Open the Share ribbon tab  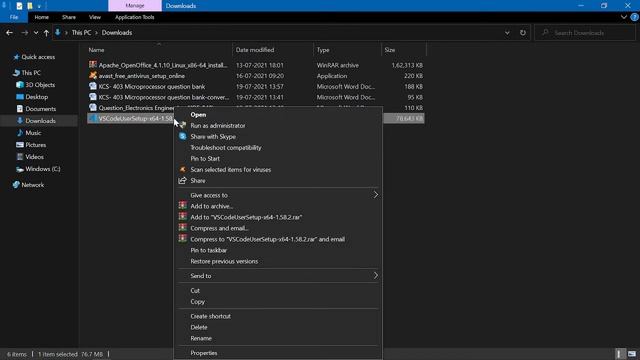tap(69, 17)
